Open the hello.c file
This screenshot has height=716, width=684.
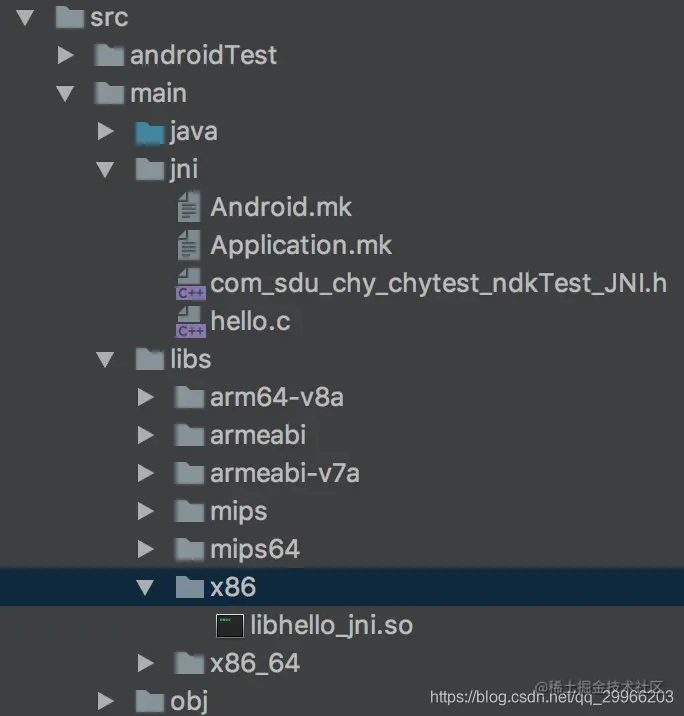(250, 321)
